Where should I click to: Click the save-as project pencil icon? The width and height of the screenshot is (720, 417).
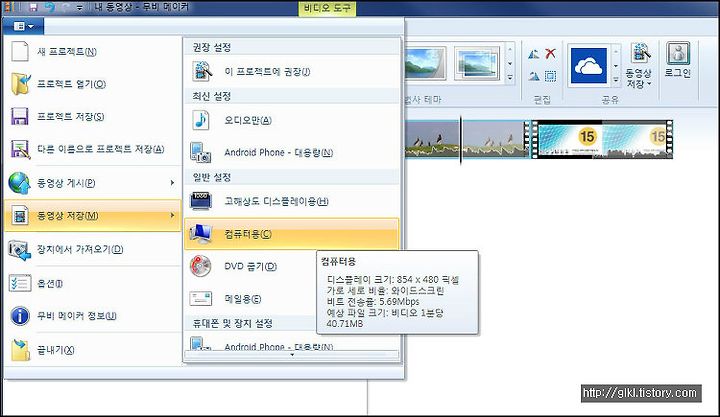click(x=21, y=150)
